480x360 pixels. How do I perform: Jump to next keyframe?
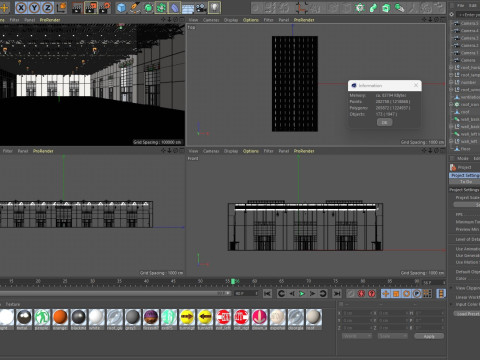pyautogui.click(x=323, y=294)
